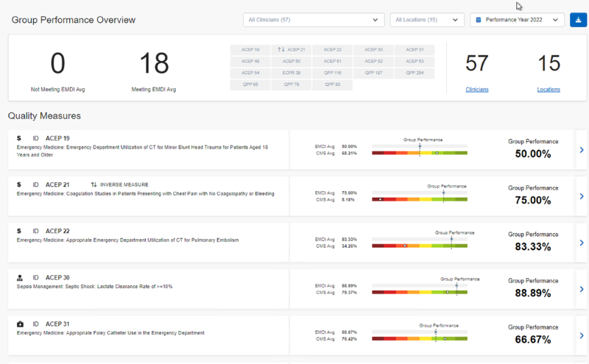
Task: Click the ACEP 31 group performance bar
Action: pos(420,338)
